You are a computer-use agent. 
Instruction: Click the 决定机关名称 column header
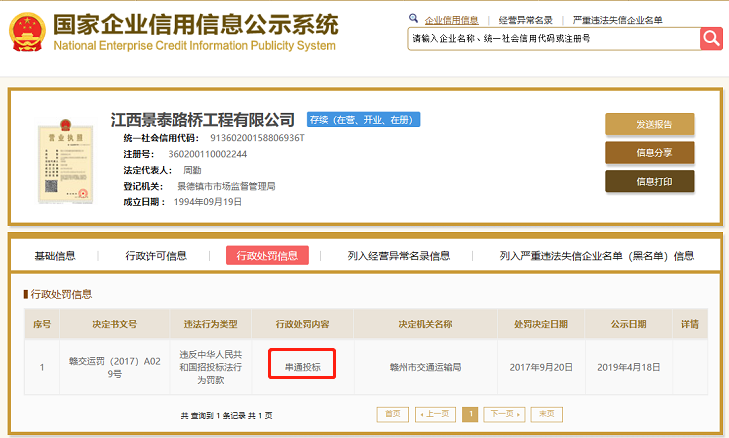click(425, 324)
